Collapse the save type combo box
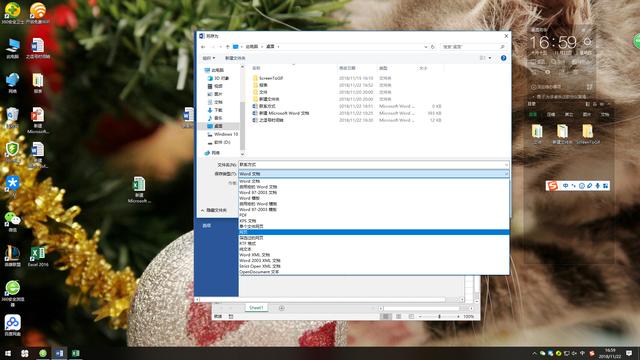Viewport: 640px width, 360px height. click(x=507, y=174)
